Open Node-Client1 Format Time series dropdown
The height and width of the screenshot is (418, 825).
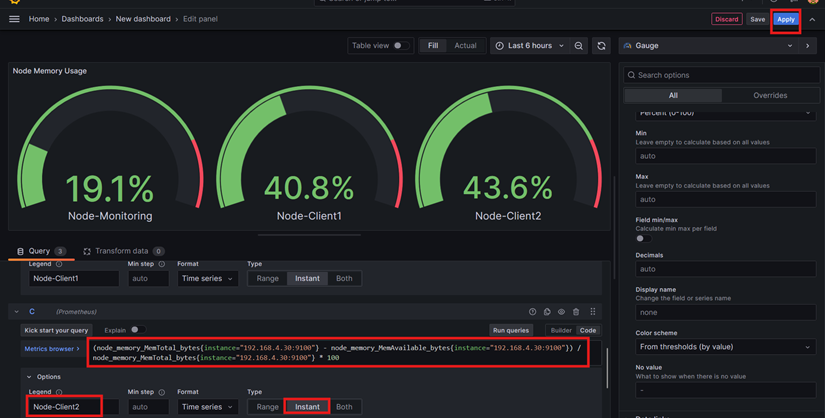[x=207, y=278]
